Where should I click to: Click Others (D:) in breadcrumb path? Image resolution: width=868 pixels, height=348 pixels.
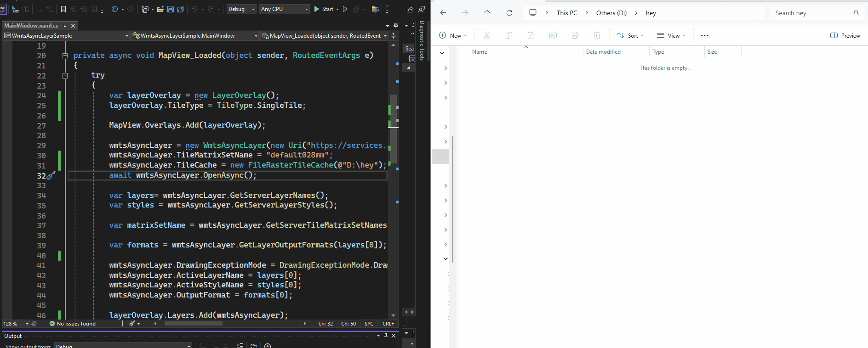[x=611, y=13]
